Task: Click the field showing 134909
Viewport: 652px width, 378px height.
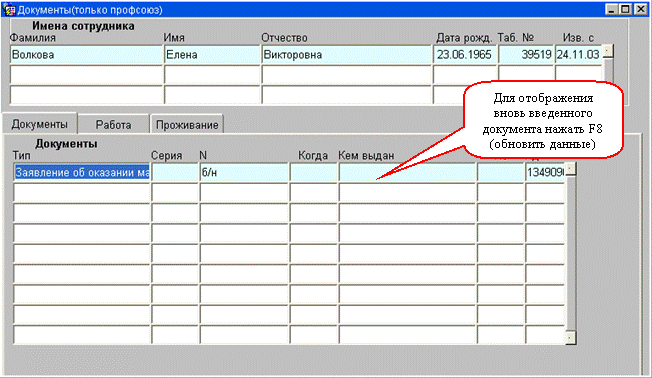Action: [x=545, y=172]
